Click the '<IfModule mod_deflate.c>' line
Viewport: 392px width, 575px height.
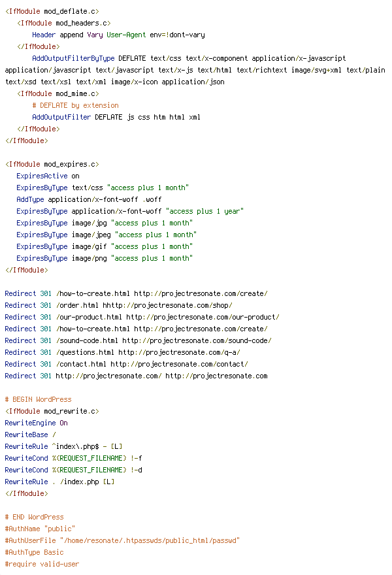(x=52, y=11)
